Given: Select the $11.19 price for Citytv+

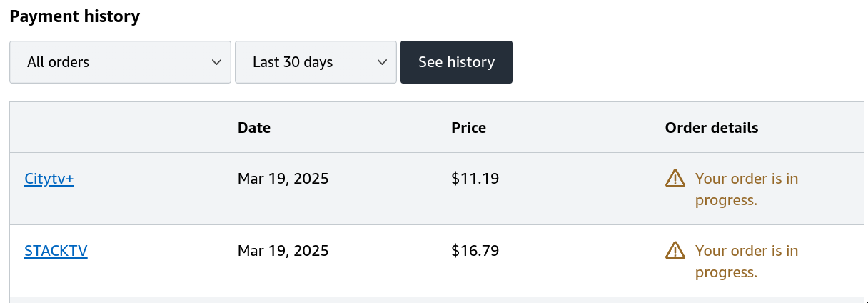Looking at the screenshot, I should [x=475, y=179].
